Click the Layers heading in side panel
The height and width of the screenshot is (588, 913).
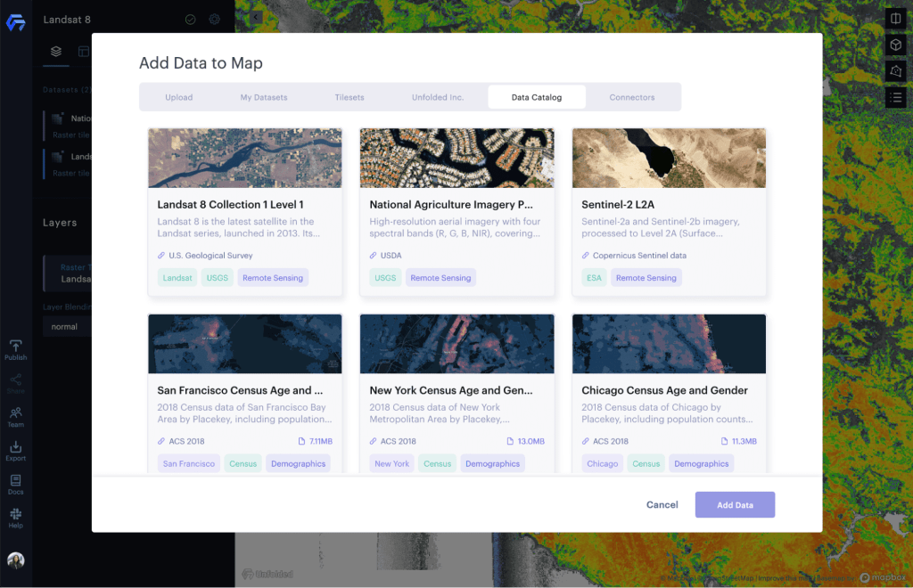[60, 223]
